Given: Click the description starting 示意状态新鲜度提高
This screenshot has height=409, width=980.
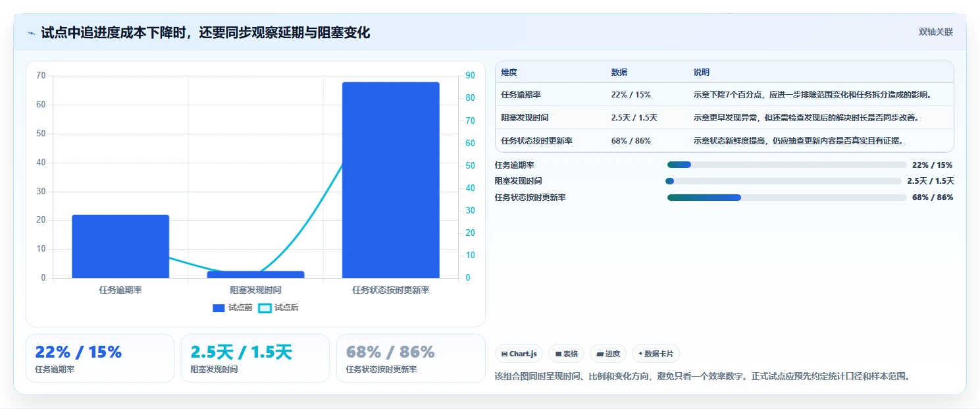Looking at the screenshot, I should [x=798, y=140].
